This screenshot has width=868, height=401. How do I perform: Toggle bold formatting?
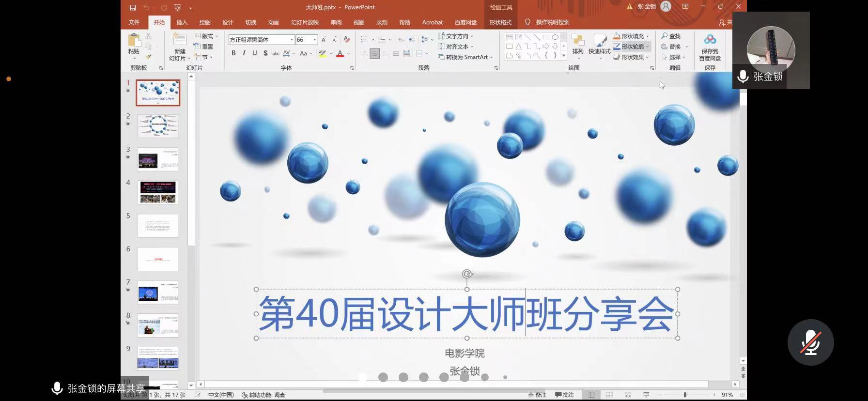(x=233, y=53)
